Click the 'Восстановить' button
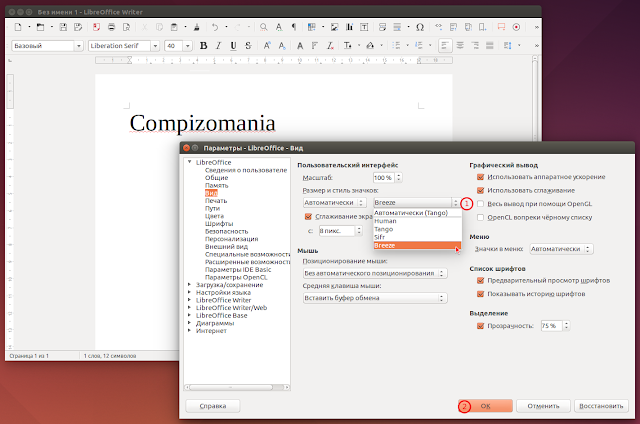 (601, 406)
